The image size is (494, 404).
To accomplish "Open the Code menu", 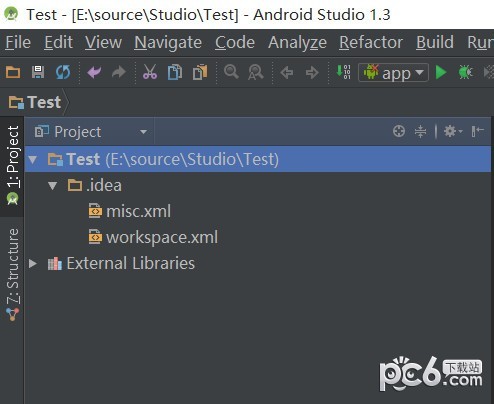I will pos(235,42).
